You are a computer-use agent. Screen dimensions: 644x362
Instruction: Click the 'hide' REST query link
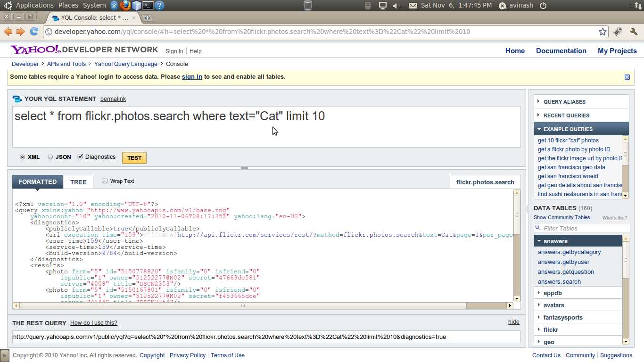pos(514,322)
